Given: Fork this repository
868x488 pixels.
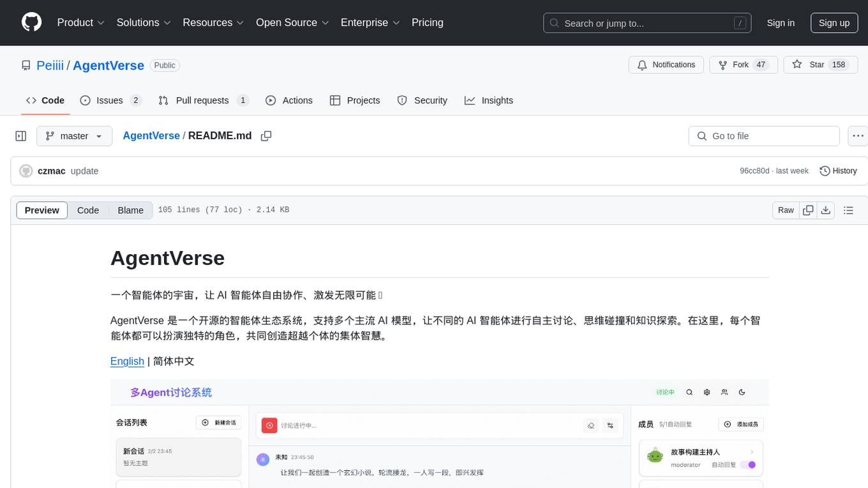Looking at the screenshot, I should coord(744,65).
